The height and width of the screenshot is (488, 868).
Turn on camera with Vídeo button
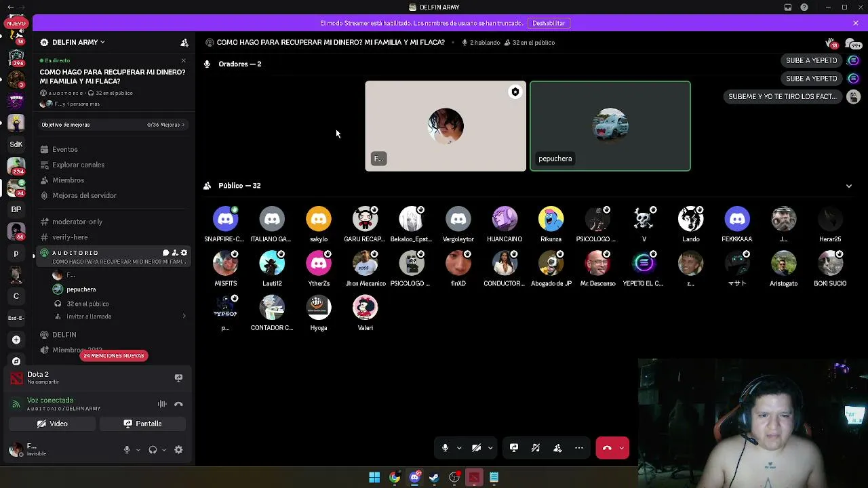coord(52,424)
